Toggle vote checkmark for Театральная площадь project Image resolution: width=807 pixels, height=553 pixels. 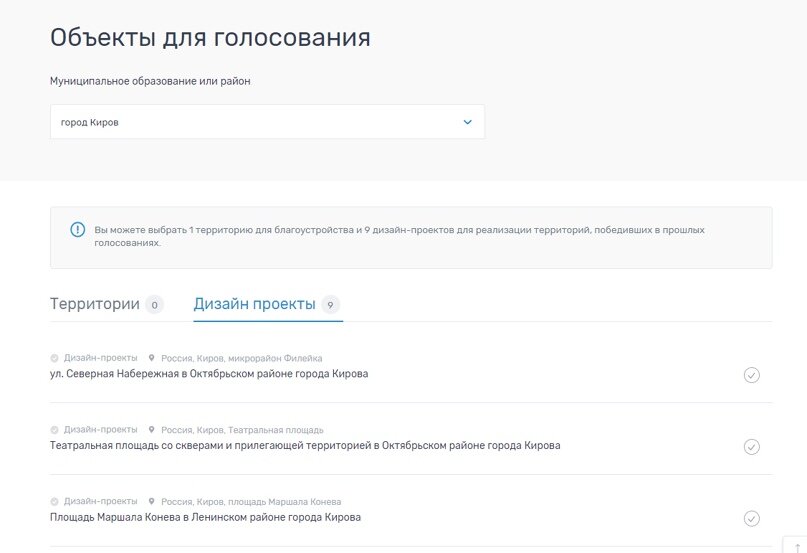click(751, 446)
